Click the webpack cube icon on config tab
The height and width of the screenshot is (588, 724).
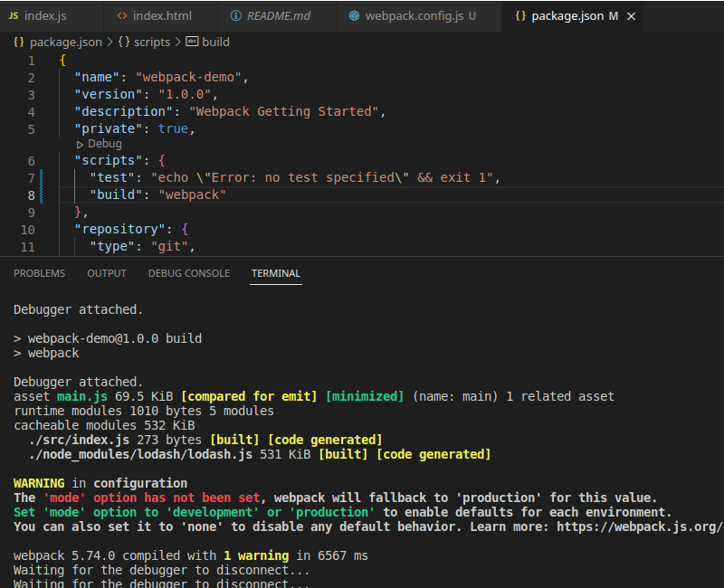point(354,16)
